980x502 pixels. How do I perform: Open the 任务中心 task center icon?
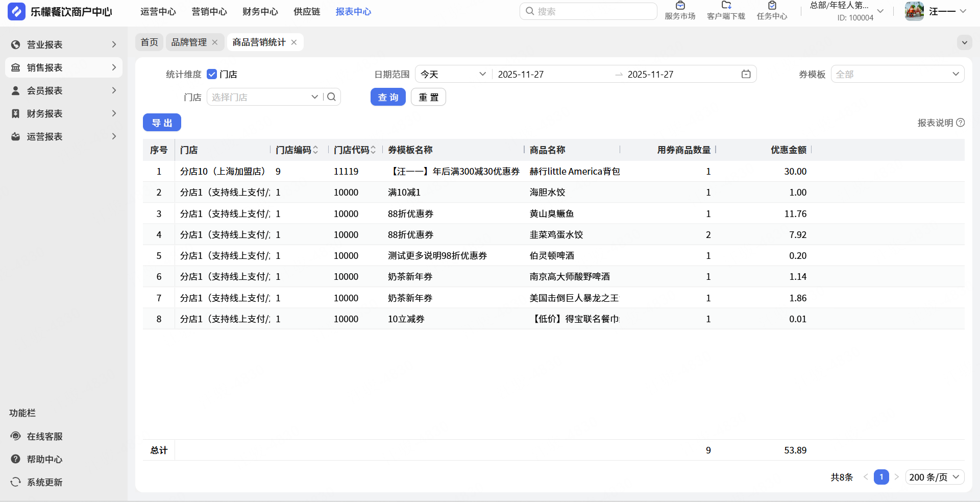tap(772, 6)
